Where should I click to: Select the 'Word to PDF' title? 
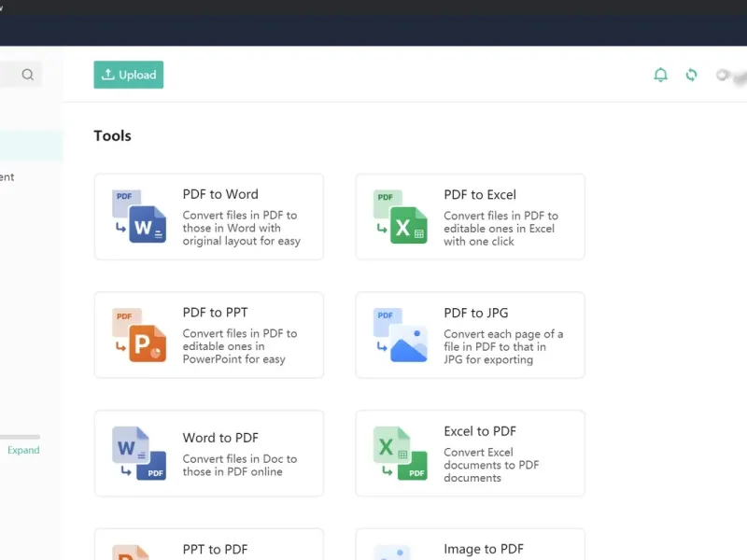click(220, 438)
